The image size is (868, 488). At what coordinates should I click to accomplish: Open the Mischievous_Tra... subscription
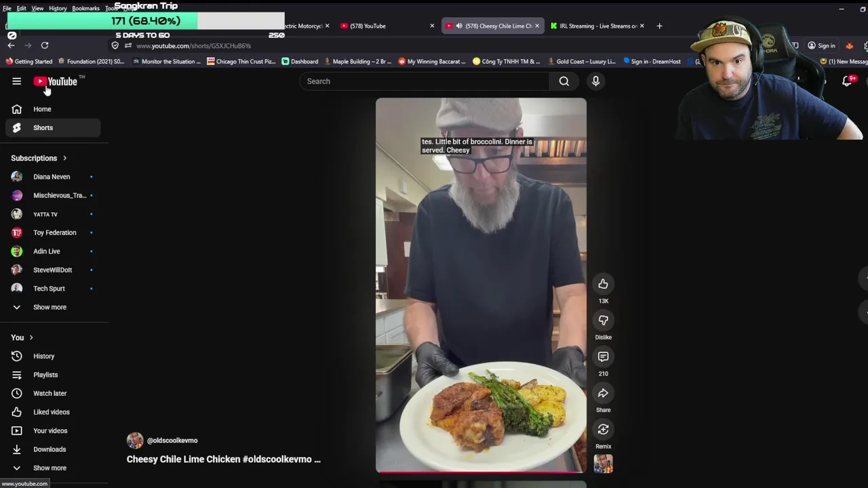[x=53, y=195]
